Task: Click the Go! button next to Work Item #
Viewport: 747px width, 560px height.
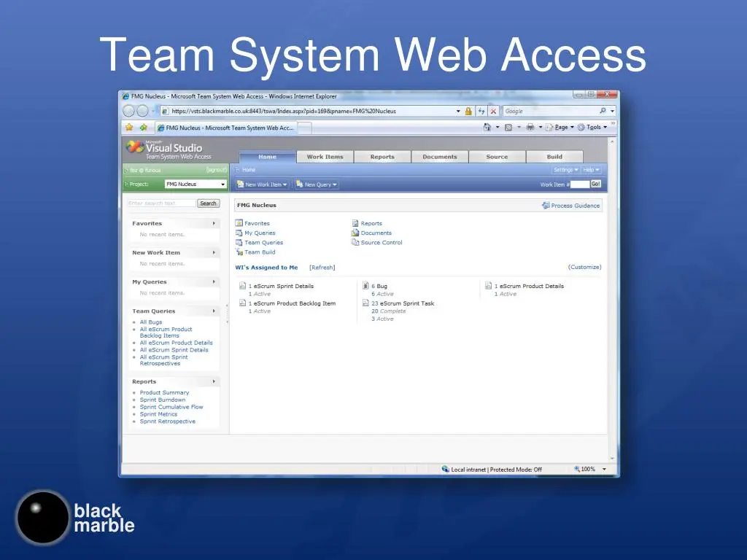Action: 595,184
